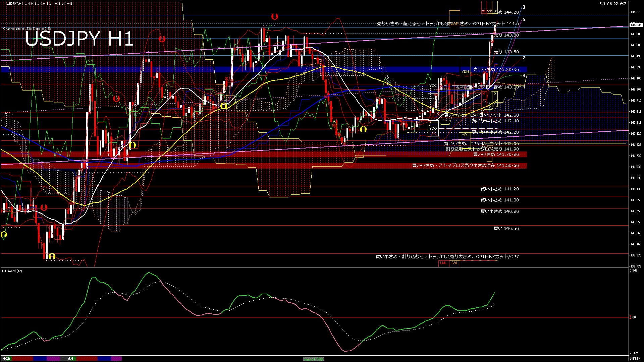This screenshot has height=362, width=644.
Task: Click the '買い小さめ、OP7日NYカット 142.50' label
Action: click(x=481, y=115)
